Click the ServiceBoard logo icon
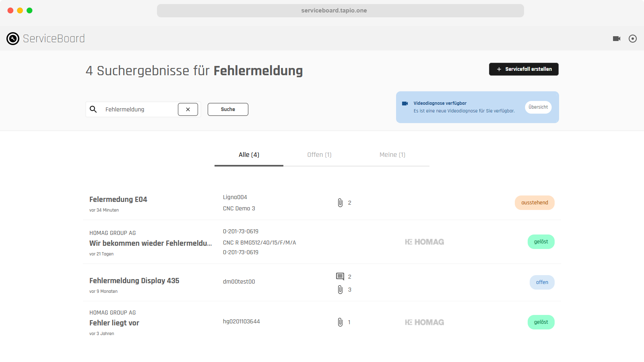Image resolution: width=644 pixels, height=362 pixels. 13,39
